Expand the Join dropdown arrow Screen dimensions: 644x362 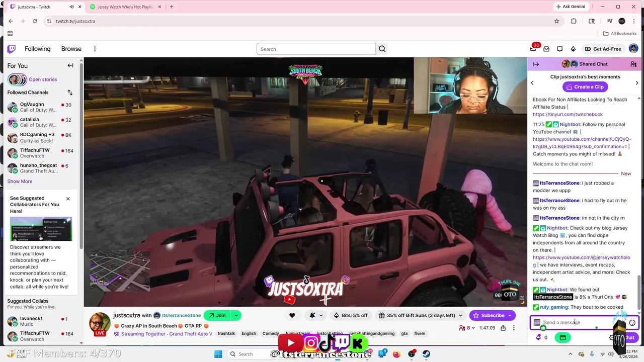pos(236,316)
